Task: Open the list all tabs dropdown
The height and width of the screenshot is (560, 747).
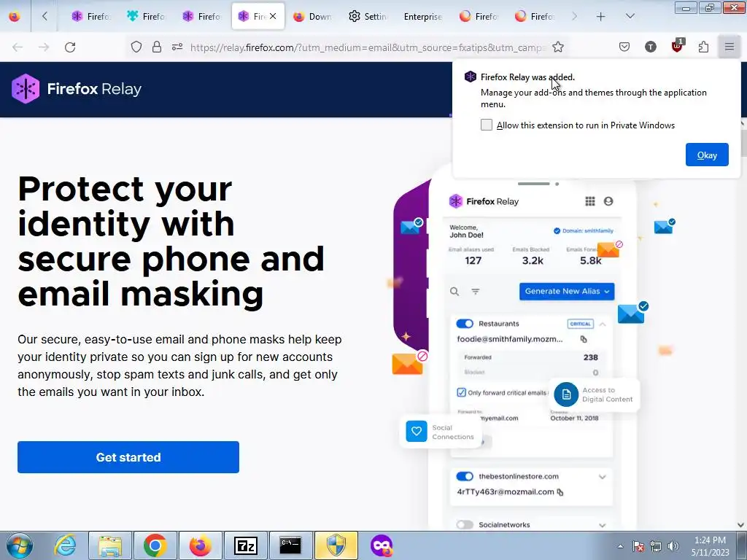Action: 630,16
